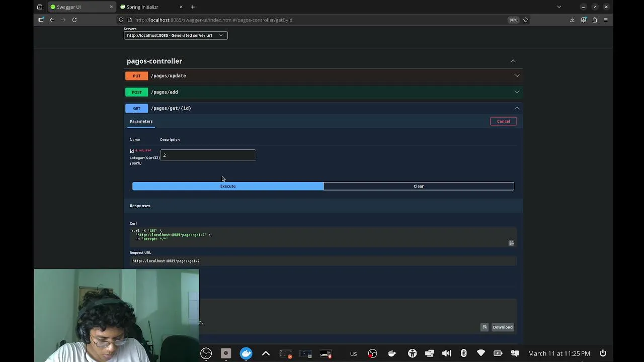Cancel the try-it-out mode
The image size is (644, 362).
click(503, 121)
